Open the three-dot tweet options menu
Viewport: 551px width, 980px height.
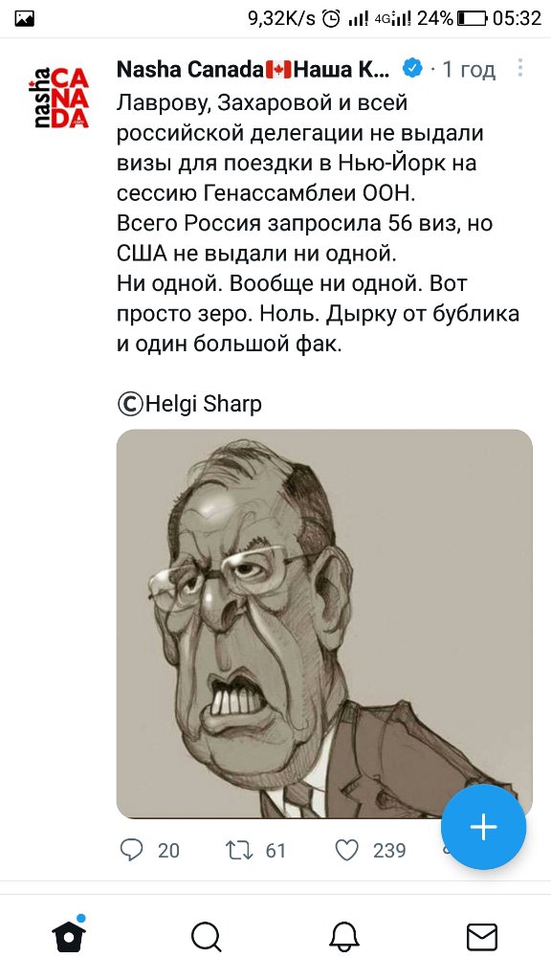[x=519, y=69]
